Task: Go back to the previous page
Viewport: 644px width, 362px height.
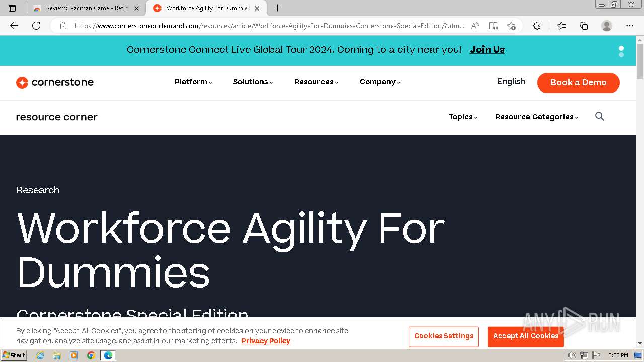Action: (14, 26)
